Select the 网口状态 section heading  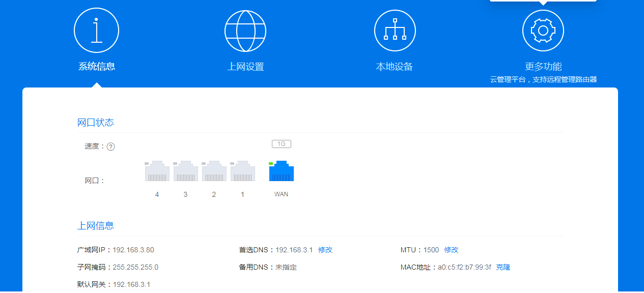click(96, 122)
